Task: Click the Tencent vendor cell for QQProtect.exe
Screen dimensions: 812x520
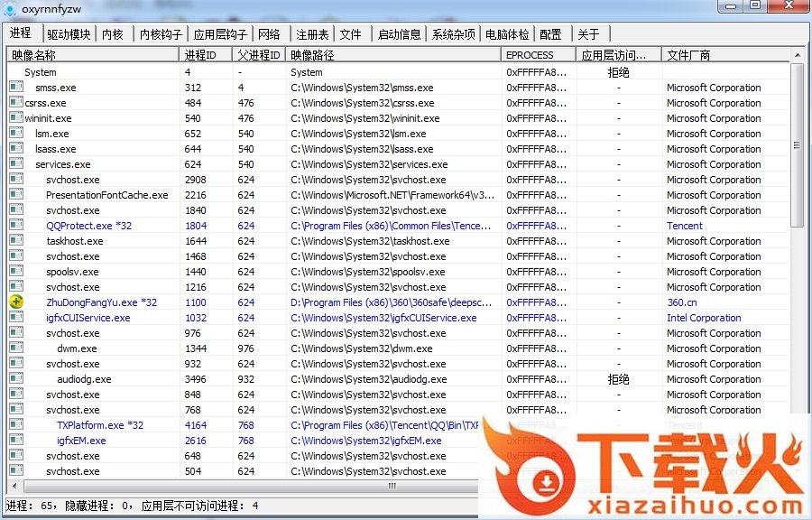Action: (x=685, y=226)
